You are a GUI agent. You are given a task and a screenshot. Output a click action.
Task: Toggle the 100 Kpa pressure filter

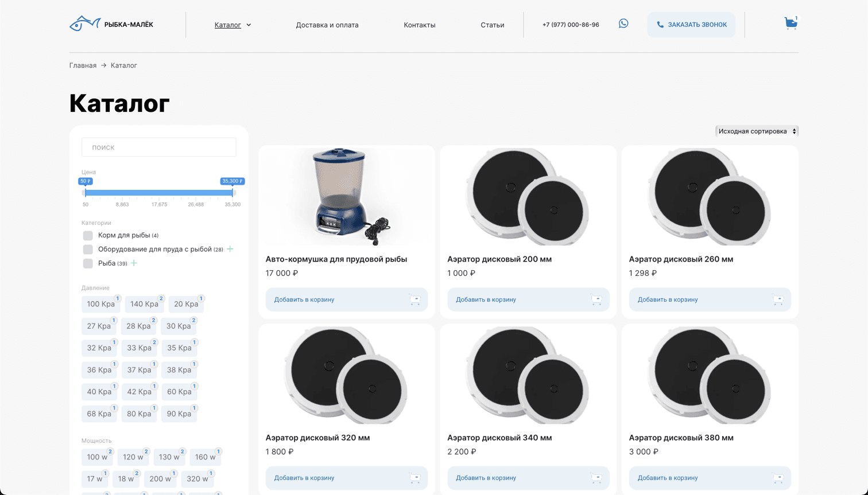coord(100,304)
